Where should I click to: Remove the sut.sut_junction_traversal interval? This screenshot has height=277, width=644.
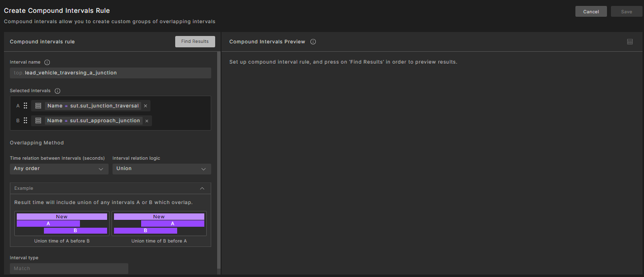[x=146, y=106]
